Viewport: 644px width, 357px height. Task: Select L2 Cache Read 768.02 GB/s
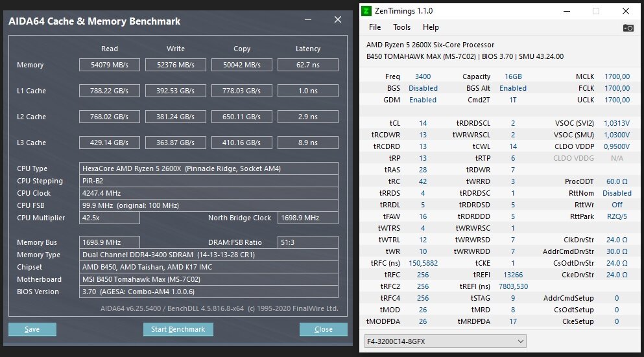click(109, 117)
